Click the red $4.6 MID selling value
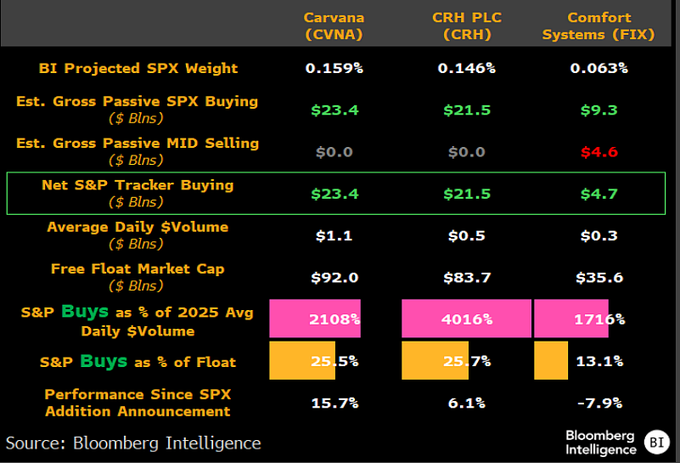 coord(597,152)
